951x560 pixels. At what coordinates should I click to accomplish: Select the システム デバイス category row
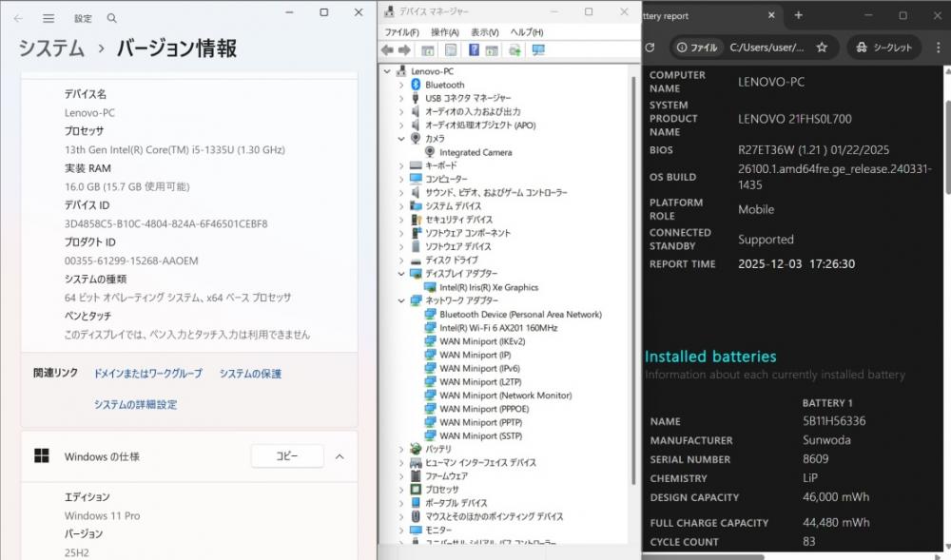tap(453, 206)
